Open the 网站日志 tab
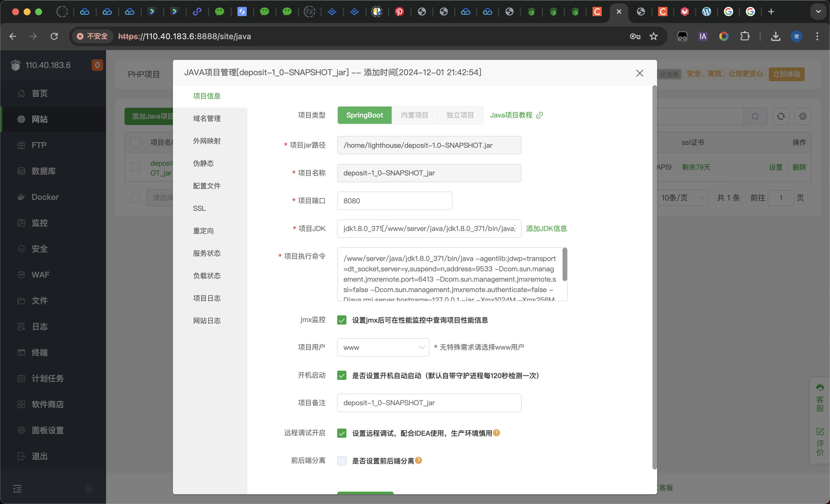 [x=207, y=321]
